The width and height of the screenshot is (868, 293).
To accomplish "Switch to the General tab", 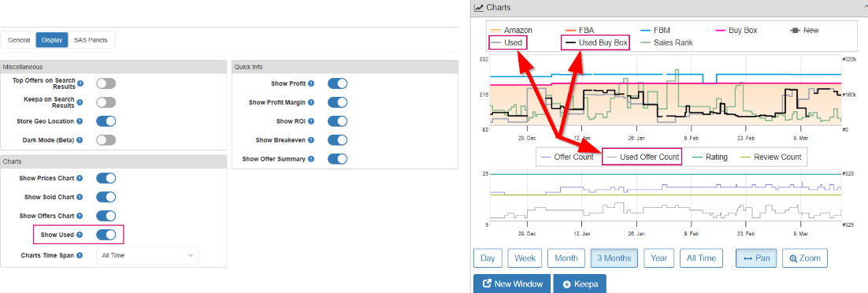I will [x=19, y=40].
